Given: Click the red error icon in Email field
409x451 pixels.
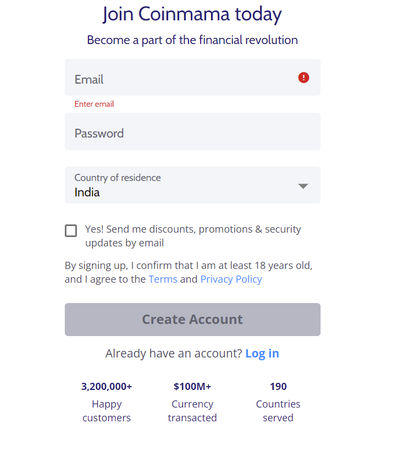Looking at the screenshot, I should pos(303,78).
